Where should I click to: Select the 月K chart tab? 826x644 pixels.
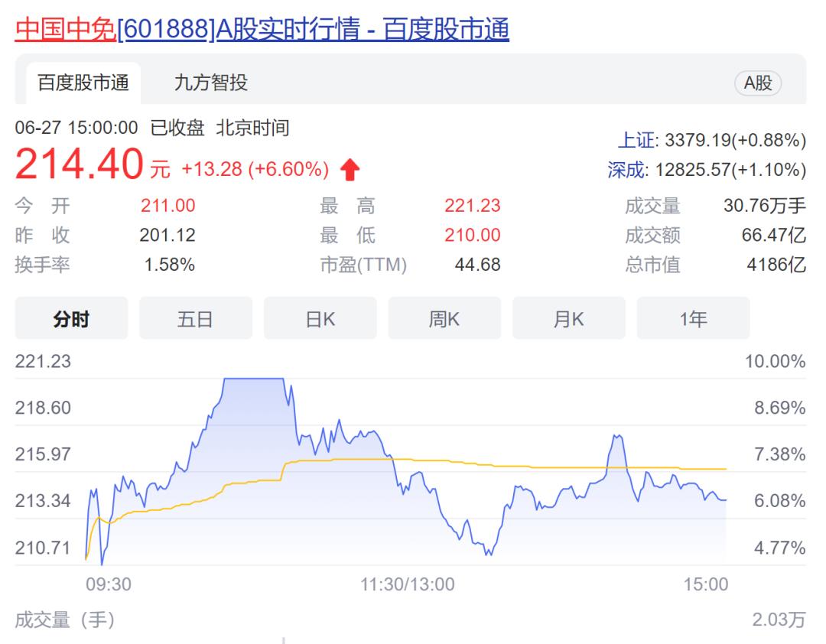click(568, 318)
